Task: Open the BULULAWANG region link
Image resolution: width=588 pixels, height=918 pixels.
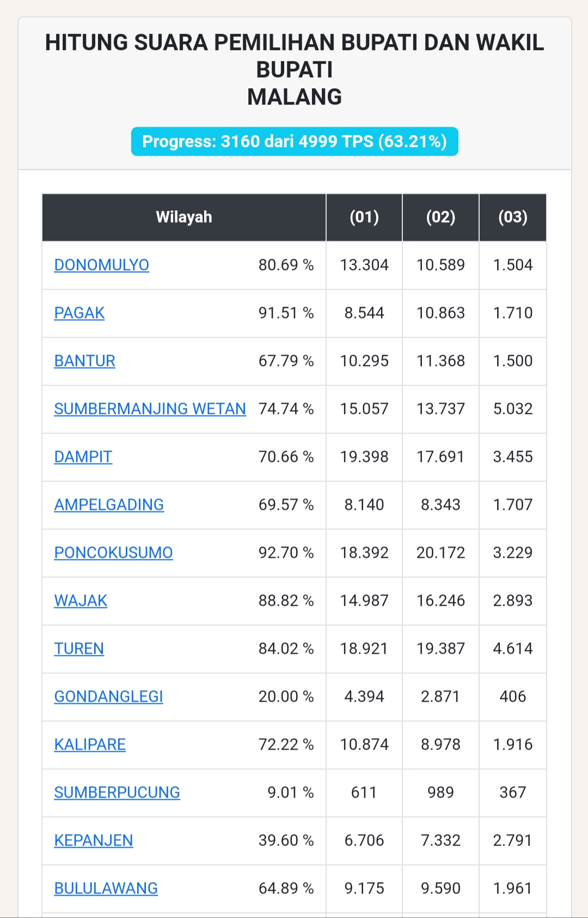Action: (105, 888)
